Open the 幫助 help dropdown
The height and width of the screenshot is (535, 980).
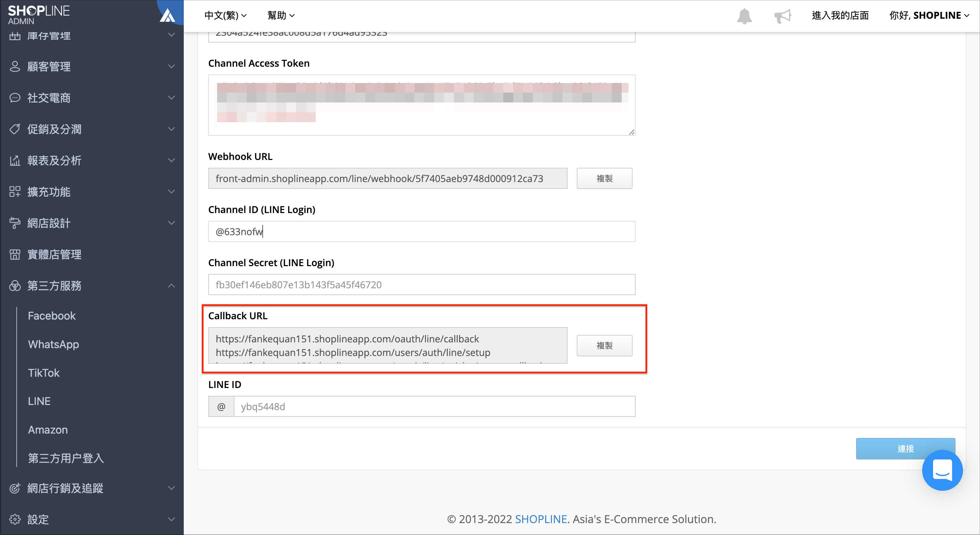[x=281, y=16]
